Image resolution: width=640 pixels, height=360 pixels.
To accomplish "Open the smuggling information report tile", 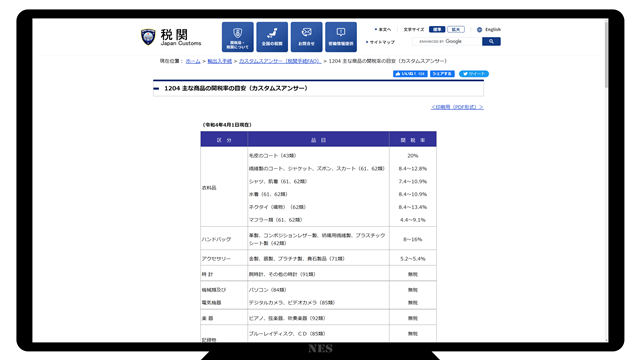I will click(x=341, y=37).
